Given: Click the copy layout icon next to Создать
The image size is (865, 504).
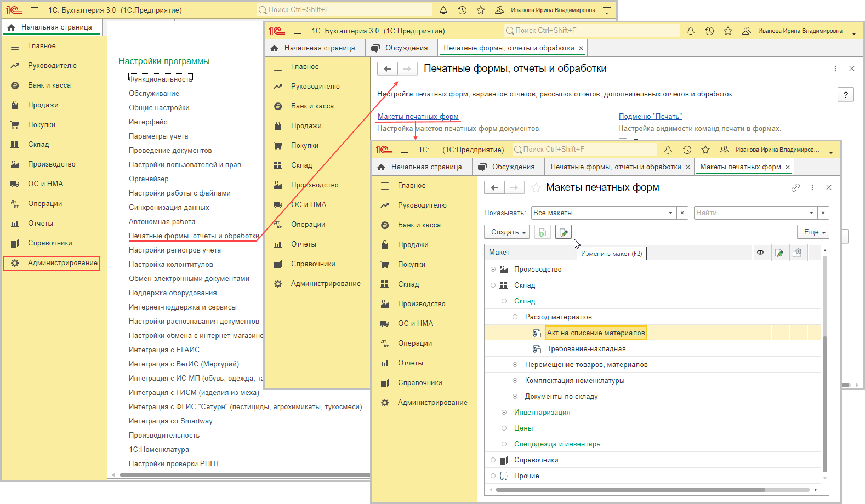Looking at the screenshot, I should point(542,232).
